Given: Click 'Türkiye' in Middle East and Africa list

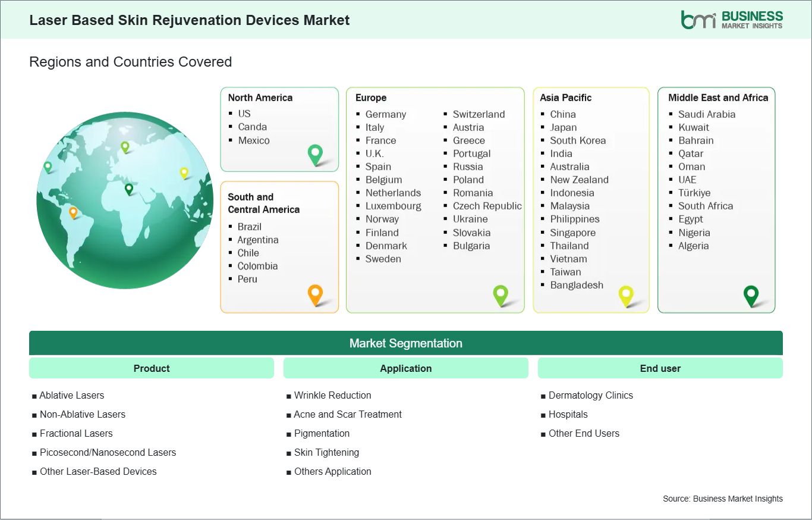Looking at the screenshot, I should [x=694, y=193].
